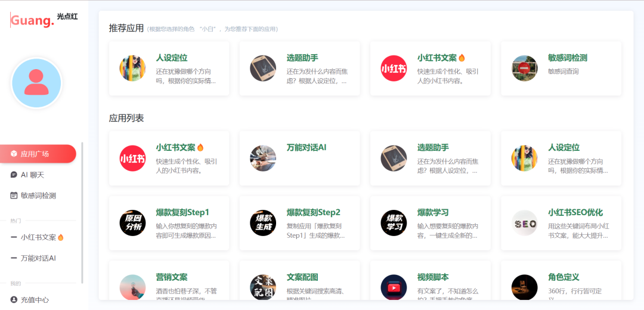Open the 营销文案 title link
Viewport: 644px width, 310px height.
click(x=172, y=278)
